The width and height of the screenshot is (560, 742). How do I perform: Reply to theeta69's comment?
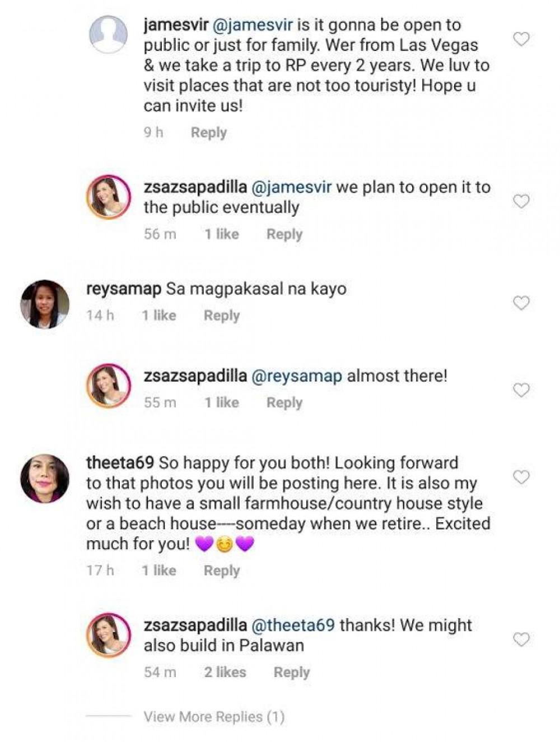tap(221, 571)
